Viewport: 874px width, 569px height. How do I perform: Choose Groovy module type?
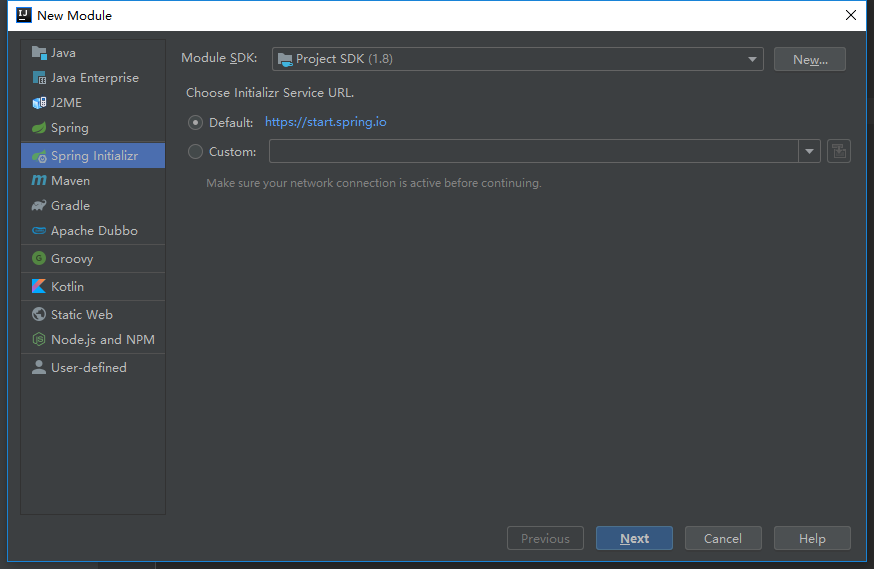pos(93,259)
